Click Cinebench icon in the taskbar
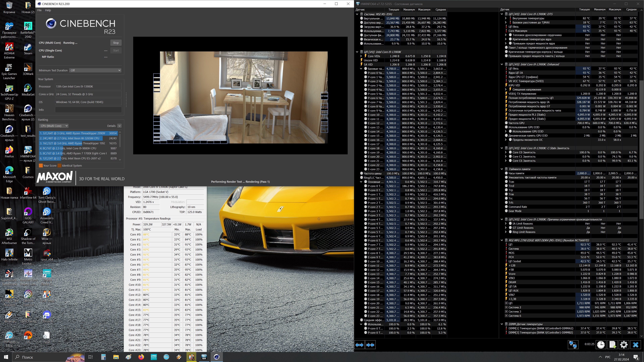The height and width of the screenshot is (362, 644). click(217, 357)
